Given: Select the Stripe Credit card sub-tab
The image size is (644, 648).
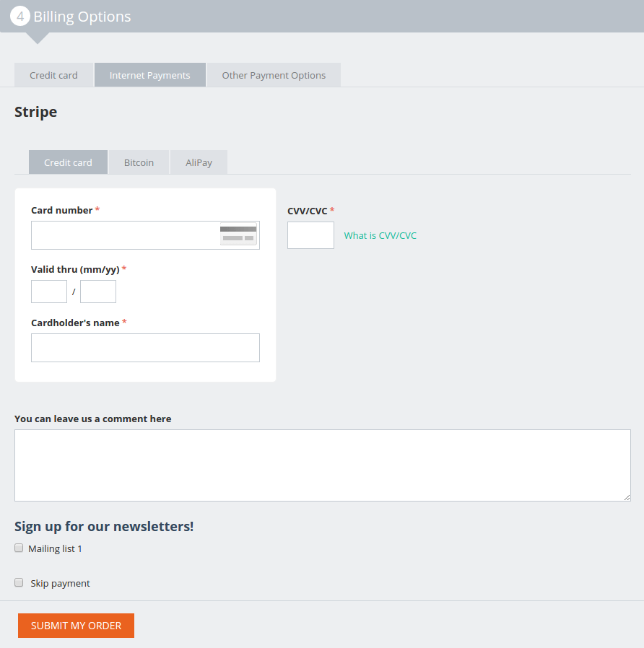Looking at the screenshot, I should (x=68, y=162).
